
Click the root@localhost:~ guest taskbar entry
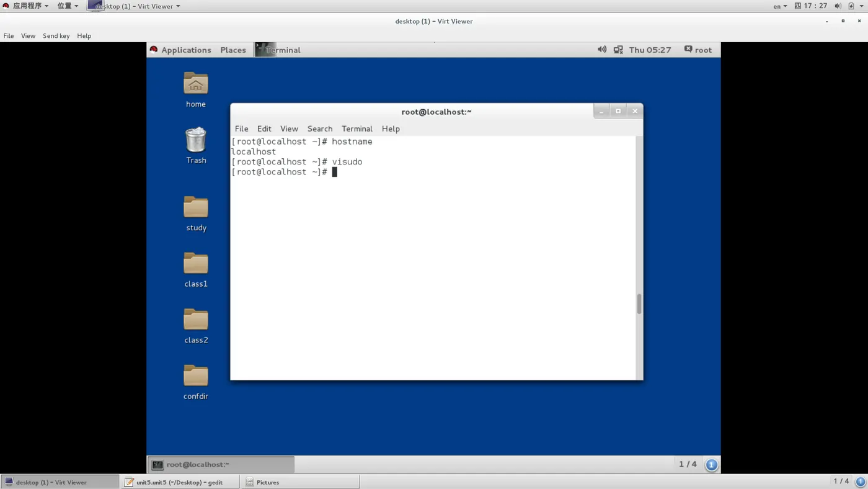[x=221, y=464]
